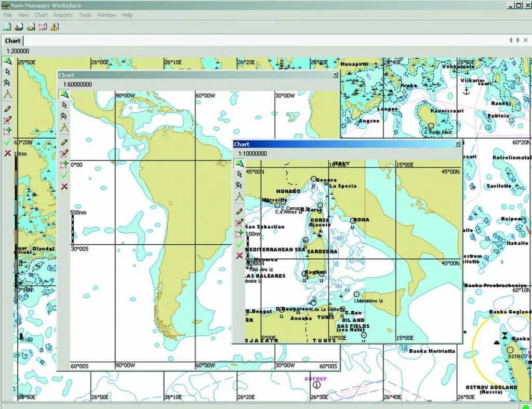Click the ship icon in main toolbar
Screen dimensions: 532x409
click(x=19, y=27)
